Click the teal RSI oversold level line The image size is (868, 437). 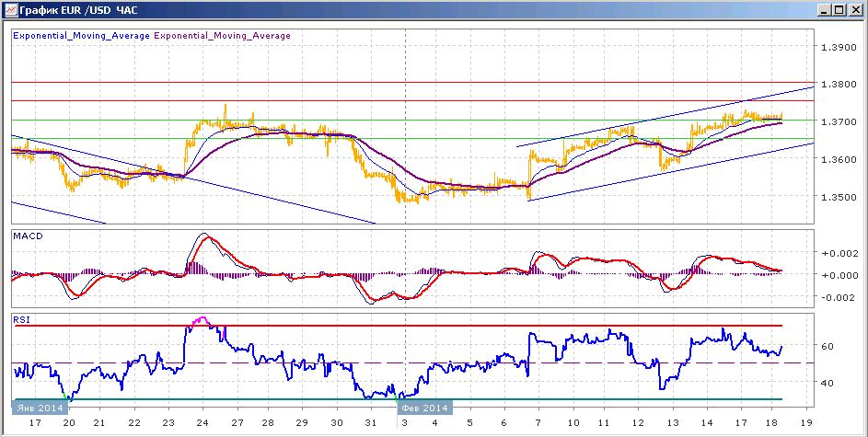399,399
